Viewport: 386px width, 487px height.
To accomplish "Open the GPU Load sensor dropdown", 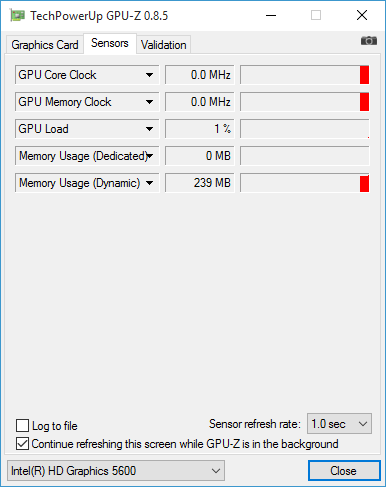I will (x=150, y=129).
